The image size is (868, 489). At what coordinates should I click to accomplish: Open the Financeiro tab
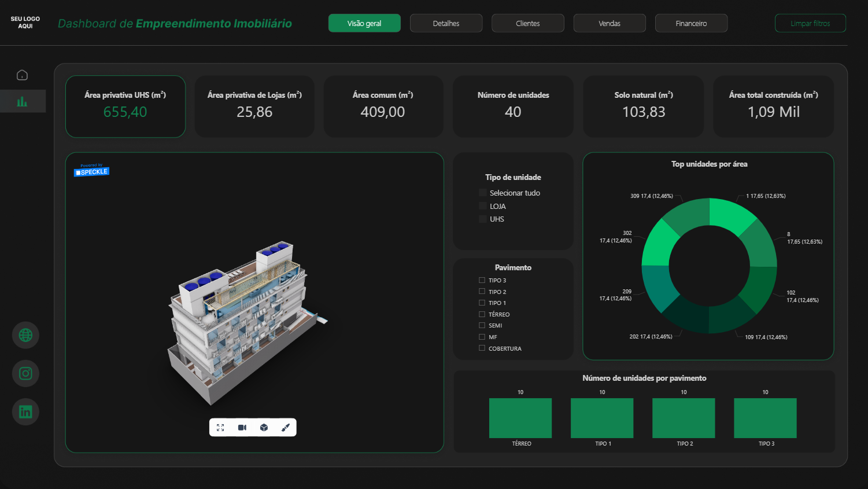[x=691, y=23]
